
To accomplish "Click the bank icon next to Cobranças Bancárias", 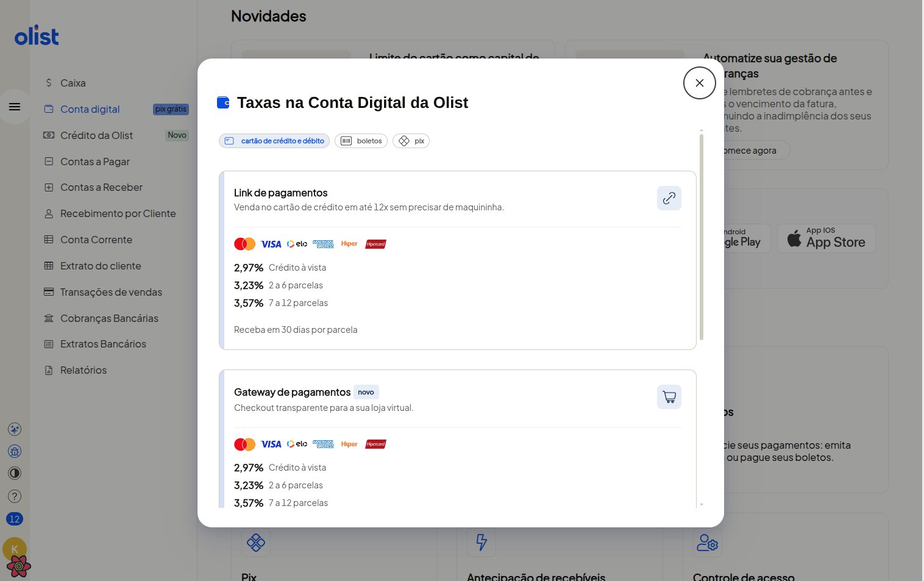I will [x=49, y=318].
